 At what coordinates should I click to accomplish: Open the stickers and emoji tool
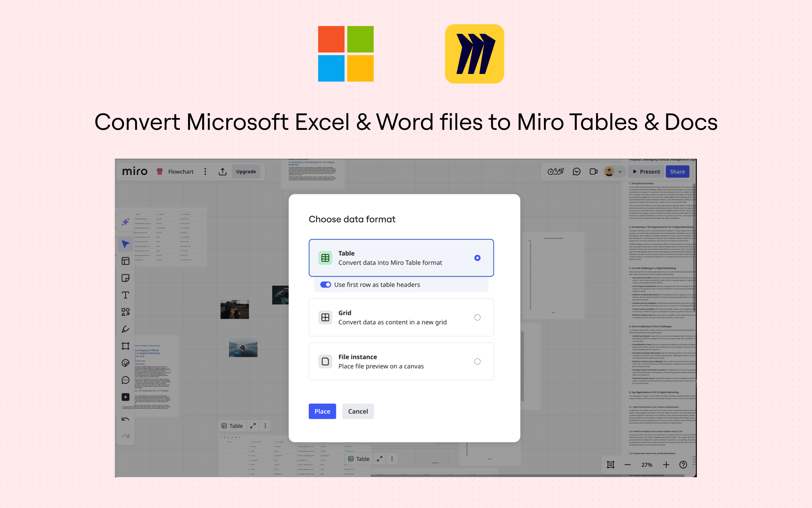coord(126,363)
